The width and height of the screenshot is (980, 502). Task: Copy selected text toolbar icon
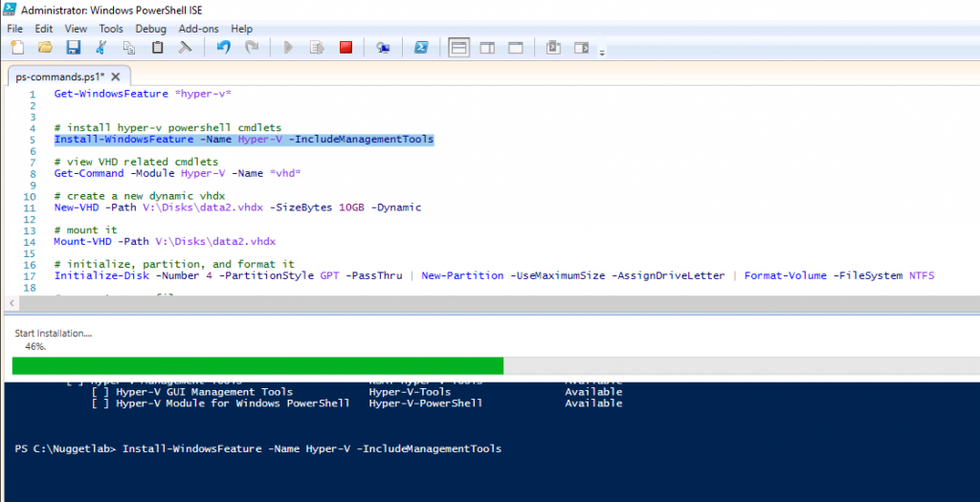(129, 48)
